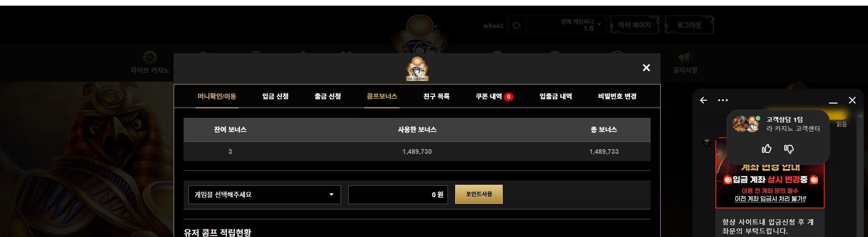This screenshot has width=868, height=237.
Task: Click the 공지사항 megaphone icon
Action: (685, 57)
